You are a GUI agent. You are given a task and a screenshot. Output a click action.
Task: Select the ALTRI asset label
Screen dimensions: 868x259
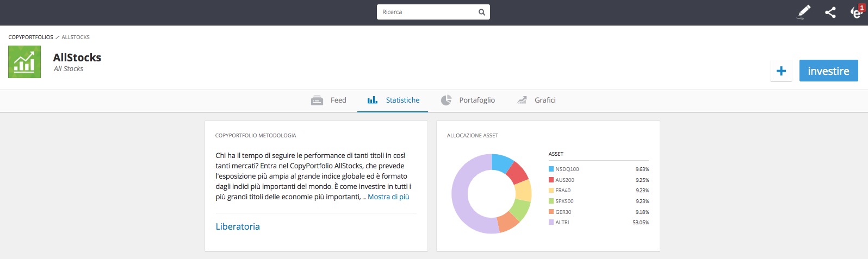pyautogui.click(x=562, y=223)
